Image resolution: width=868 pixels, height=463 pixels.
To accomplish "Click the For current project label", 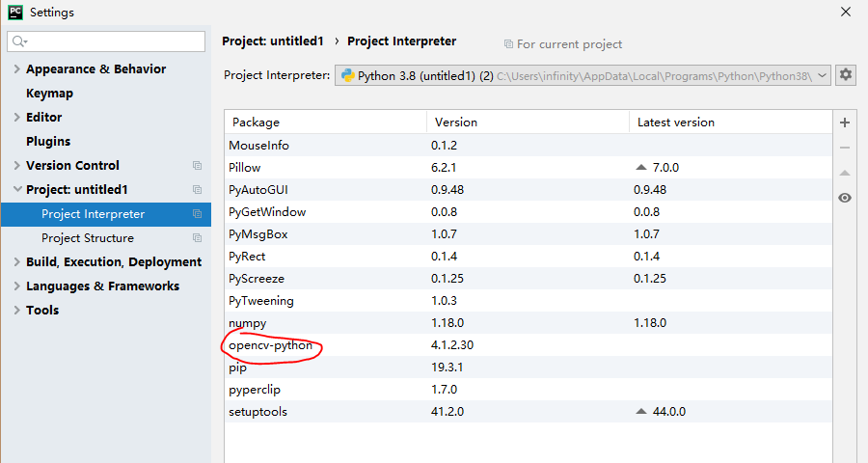I will click(x=569, y=44).
